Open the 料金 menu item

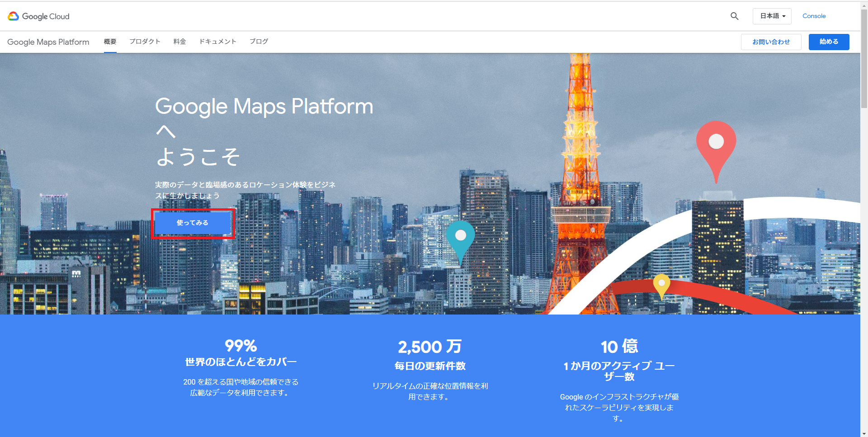[x=180, y=42]
